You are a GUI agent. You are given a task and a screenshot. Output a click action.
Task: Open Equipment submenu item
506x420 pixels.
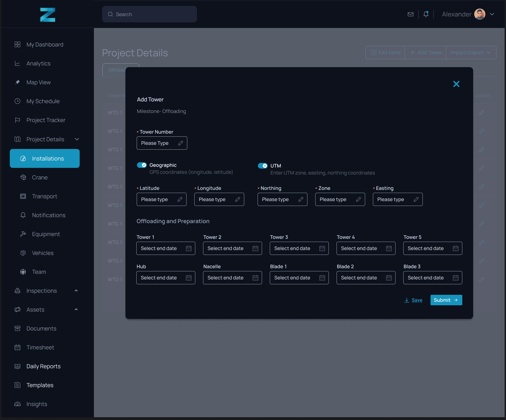point(46,234)
